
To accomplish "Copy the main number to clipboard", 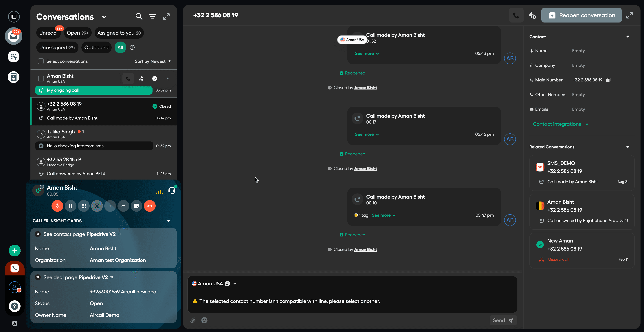I will (x=608, y=80).
